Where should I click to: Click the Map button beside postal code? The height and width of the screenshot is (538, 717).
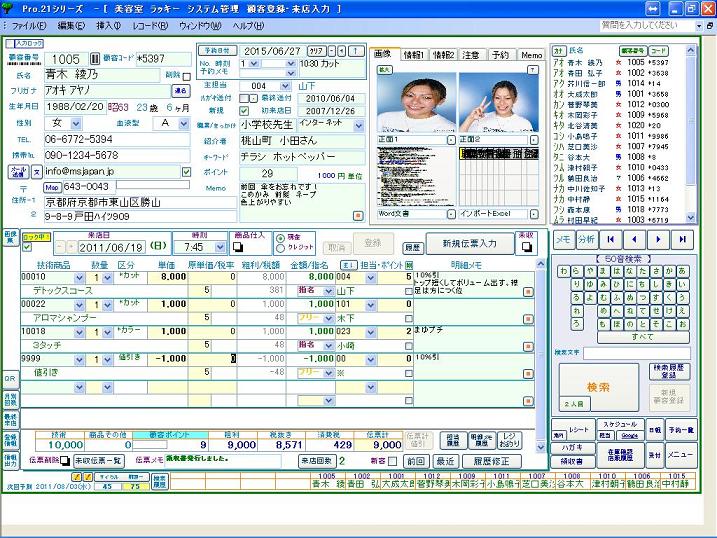(52, 187)
